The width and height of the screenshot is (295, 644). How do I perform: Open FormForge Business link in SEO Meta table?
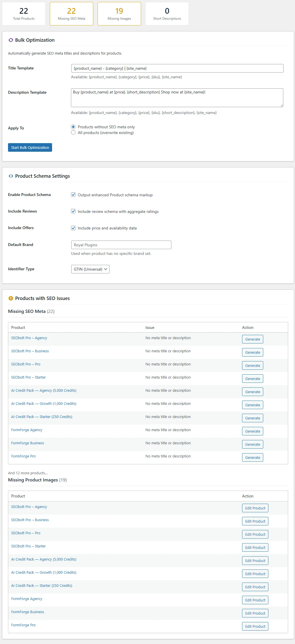pyautogui.click(x=28, y=443)
